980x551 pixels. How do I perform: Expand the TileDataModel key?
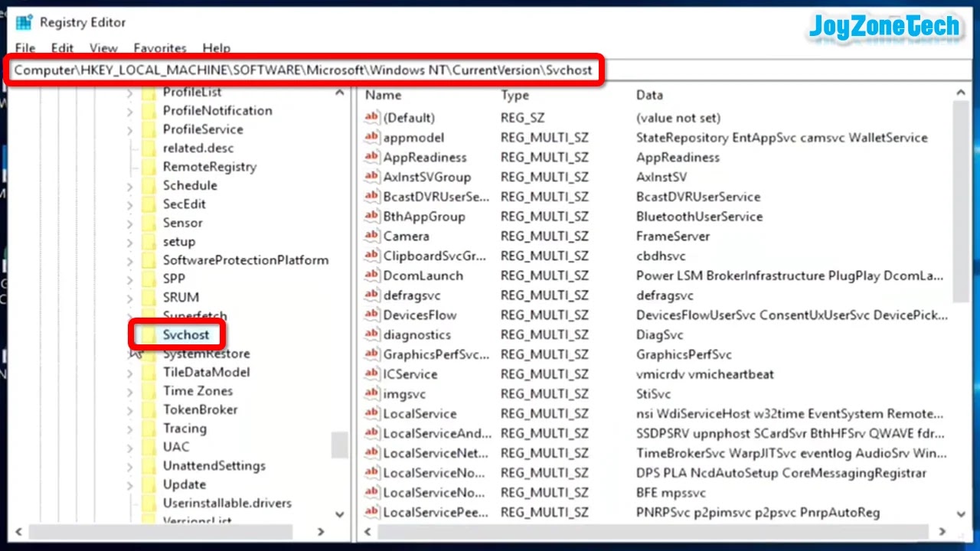tap(129, 373)
